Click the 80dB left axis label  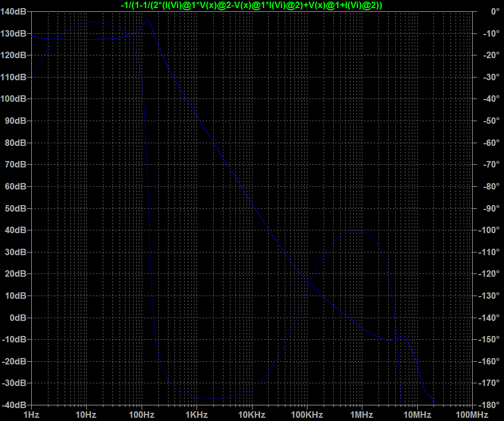(16, 143)
